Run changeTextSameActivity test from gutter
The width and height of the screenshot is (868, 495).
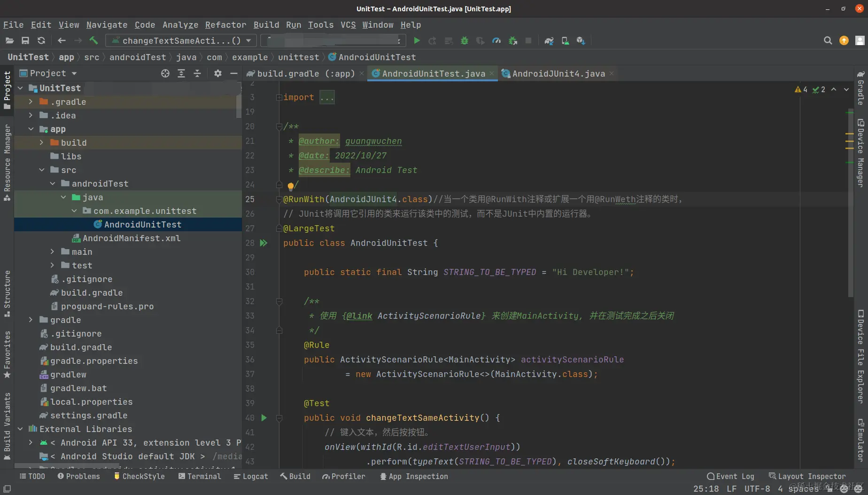tap(264, 417)
